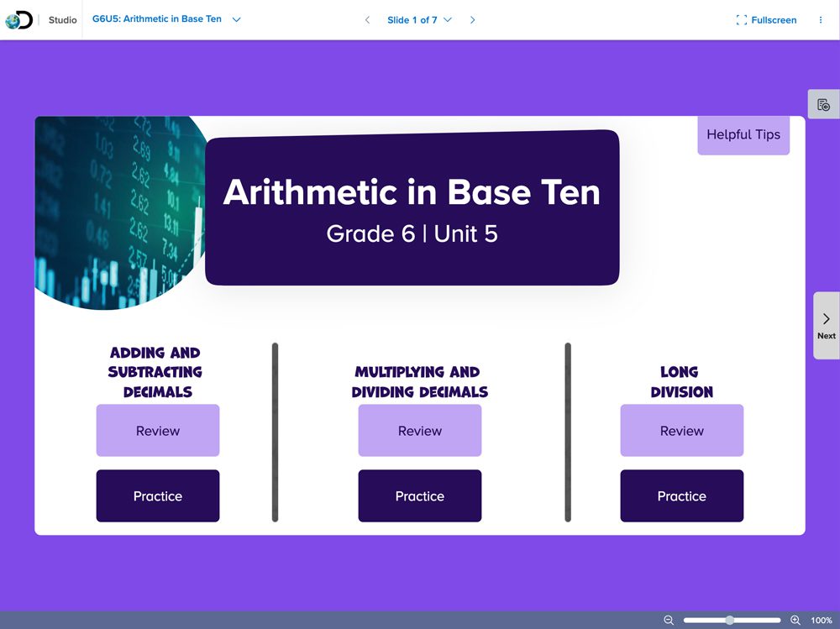Open Review for Long Division
Viewport: 840px width, 629px height.
pyautogui.click(x=681, y=431)
